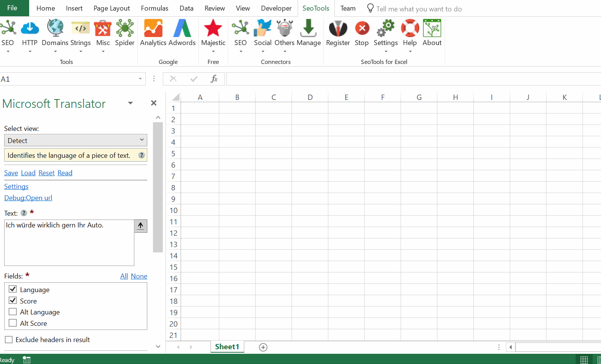Switch to the Home ribbon tab
The height and width of the screenshot is (364, 601).
[46, 8]
